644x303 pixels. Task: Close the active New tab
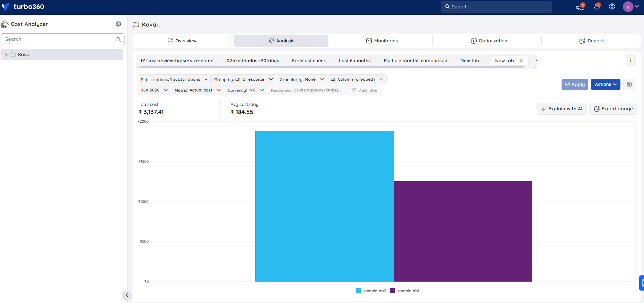click(521, 61)
